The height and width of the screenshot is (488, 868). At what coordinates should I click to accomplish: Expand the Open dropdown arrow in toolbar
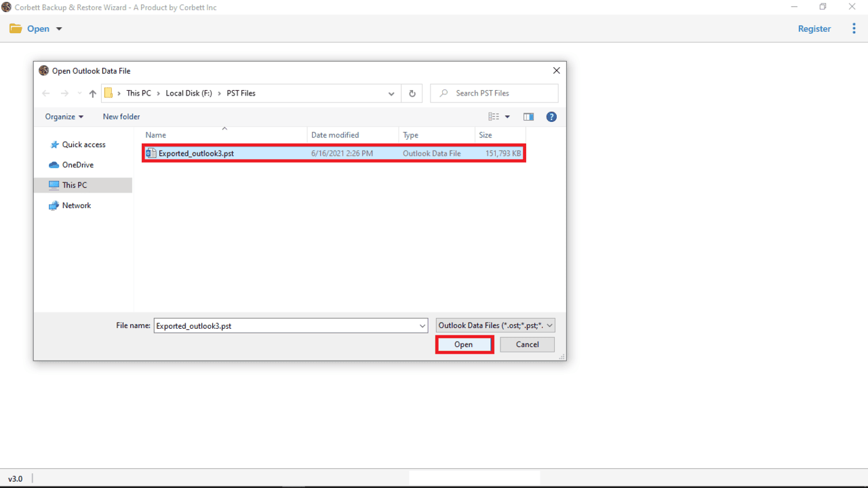[59, 29]
